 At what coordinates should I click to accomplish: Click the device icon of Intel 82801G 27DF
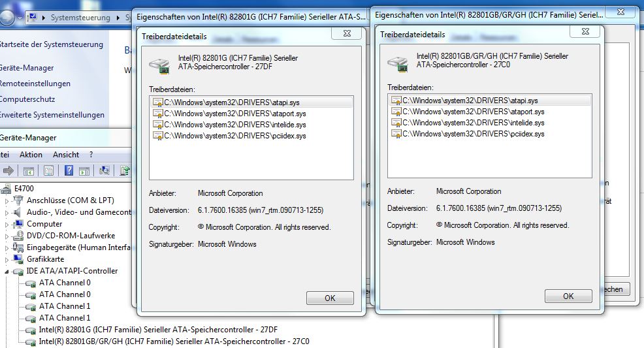coord(31,330)
